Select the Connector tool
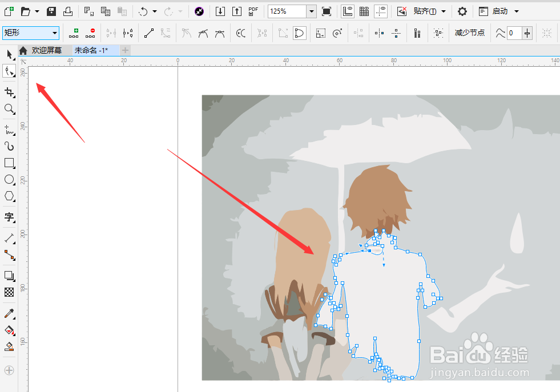 pyautogui.click(x=9, y=255)
